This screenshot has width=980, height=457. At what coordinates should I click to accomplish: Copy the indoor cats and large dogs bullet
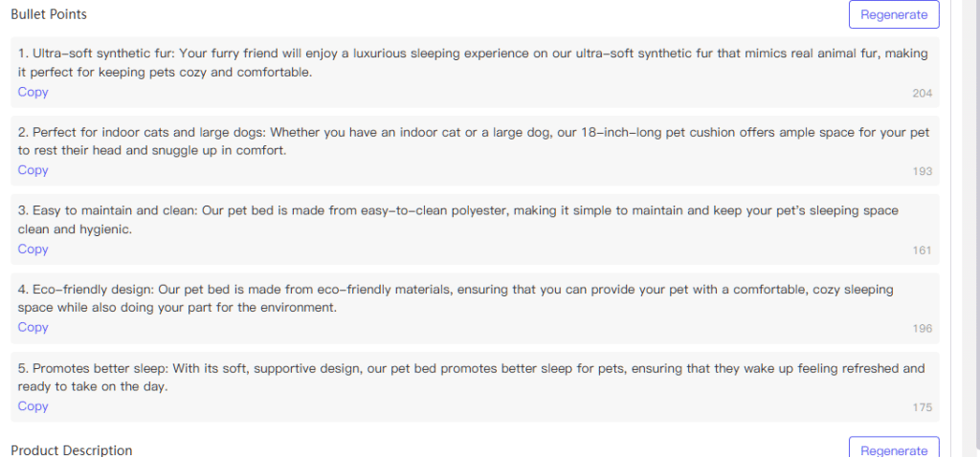click(33, 170)
